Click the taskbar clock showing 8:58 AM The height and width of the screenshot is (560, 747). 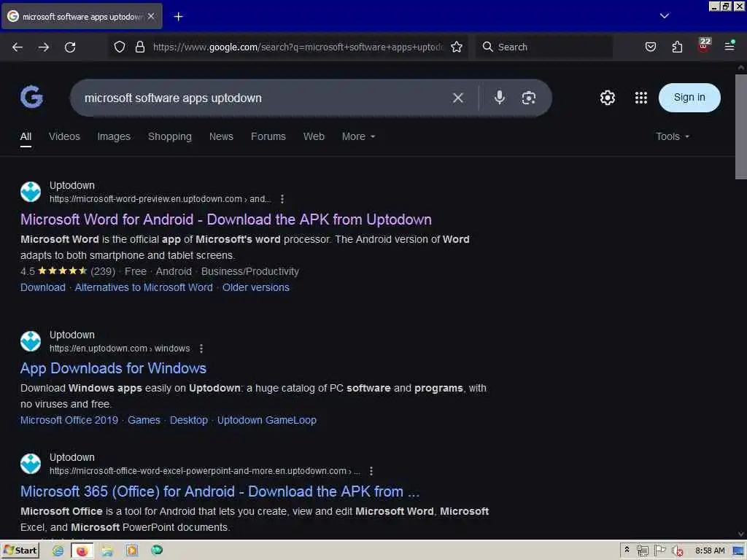(709, 551)
